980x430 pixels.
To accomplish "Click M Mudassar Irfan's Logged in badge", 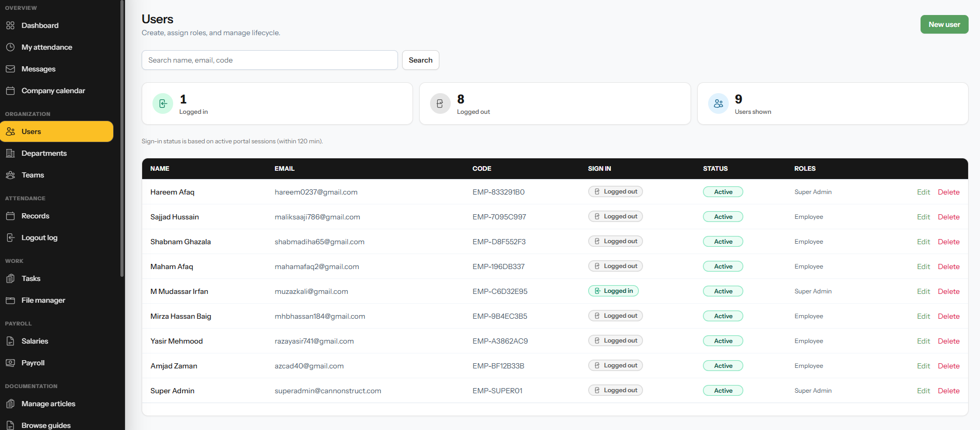I will (614, 291).
